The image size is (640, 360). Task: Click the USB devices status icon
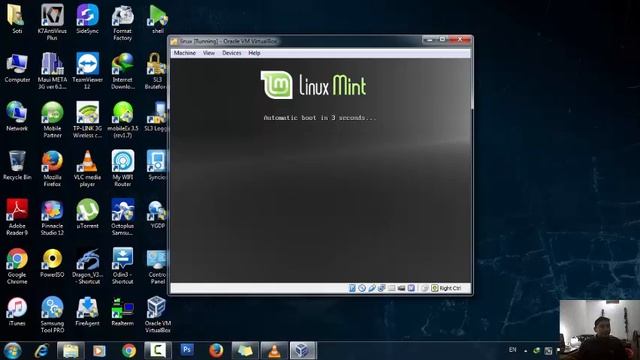point(372,288)
